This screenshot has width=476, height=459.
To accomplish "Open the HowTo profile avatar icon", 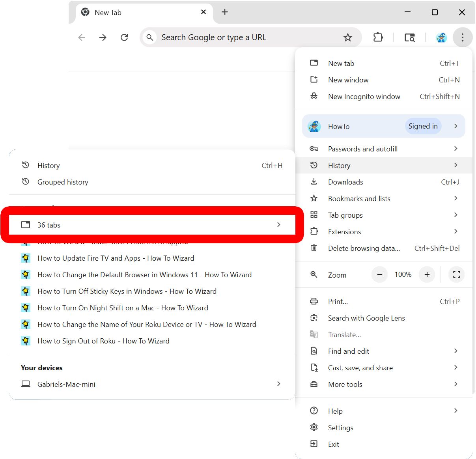I will (441, 37).
